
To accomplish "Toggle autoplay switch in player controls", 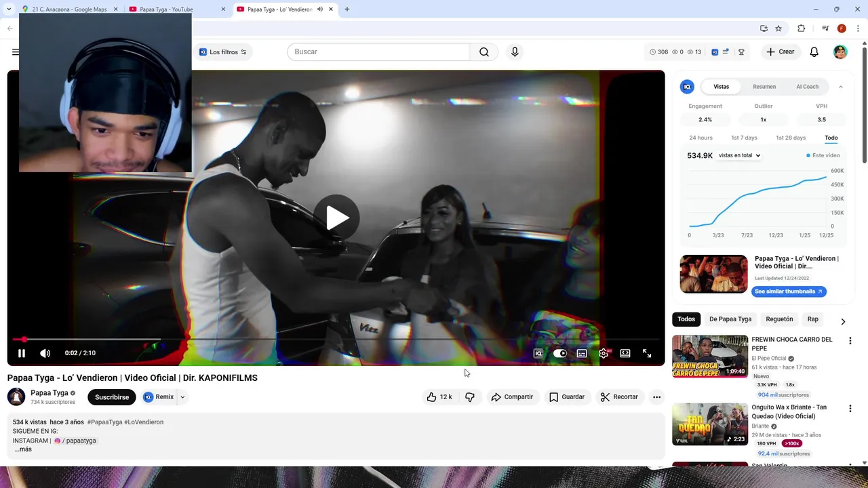I will 560,353.
